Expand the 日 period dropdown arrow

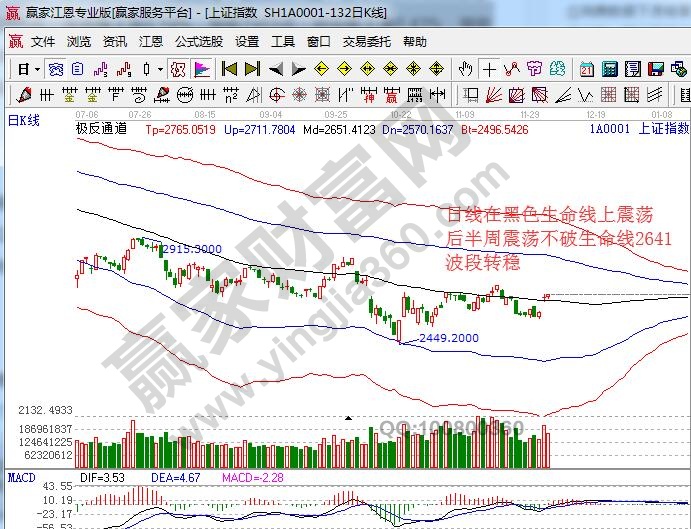point(37,69)
